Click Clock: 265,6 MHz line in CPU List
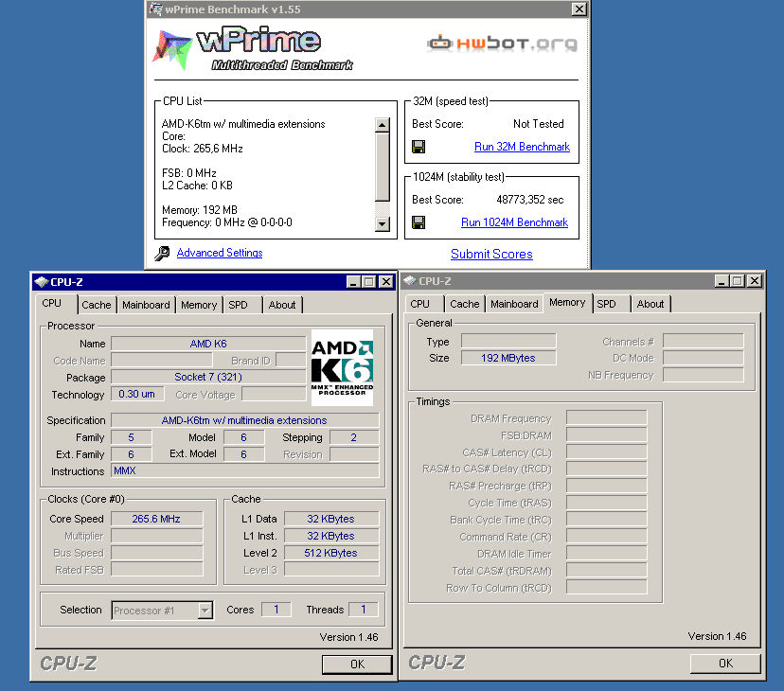The image size is (784, 691). tap(203, 149)
